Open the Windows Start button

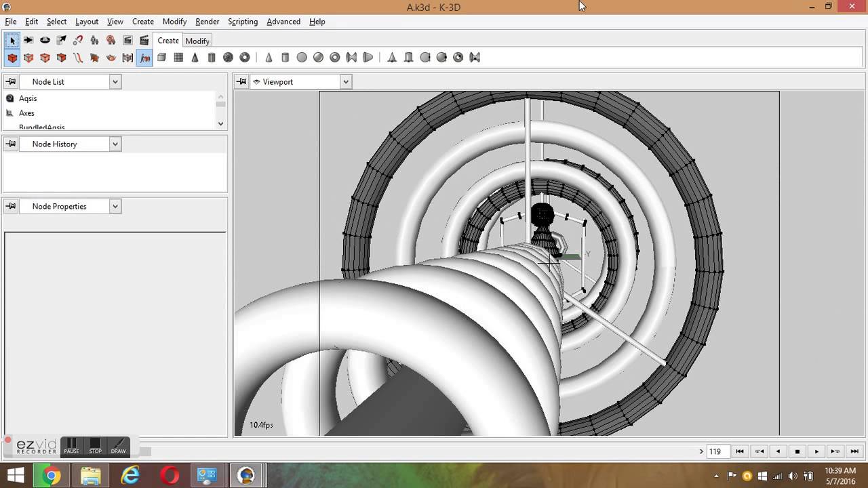click(x=15, y=475)
